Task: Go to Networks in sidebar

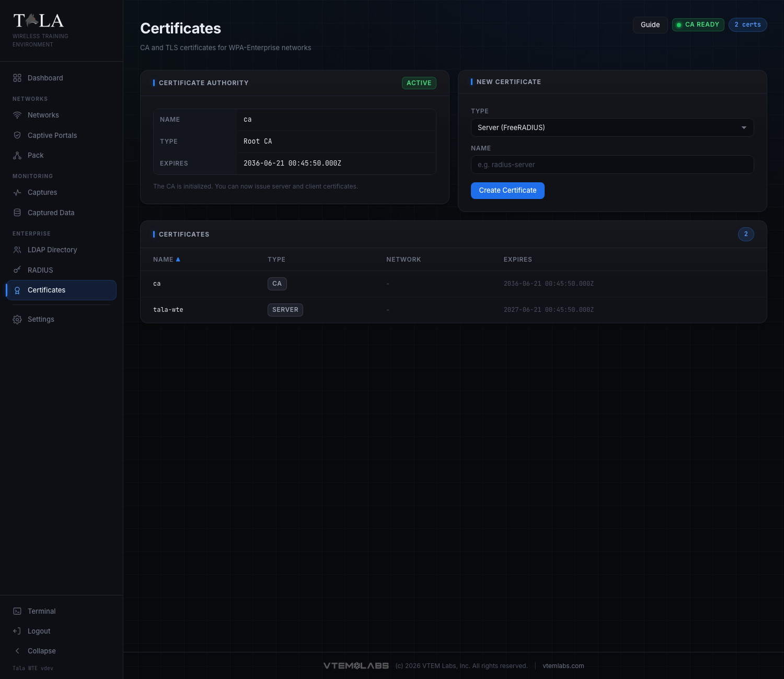Action: tap(61, 115)
